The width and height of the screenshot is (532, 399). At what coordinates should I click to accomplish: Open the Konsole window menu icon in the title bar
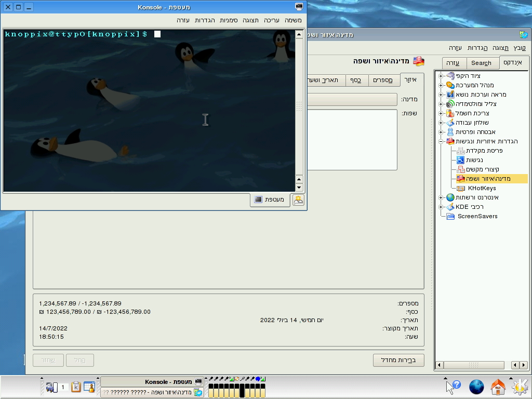click(299, 7)
